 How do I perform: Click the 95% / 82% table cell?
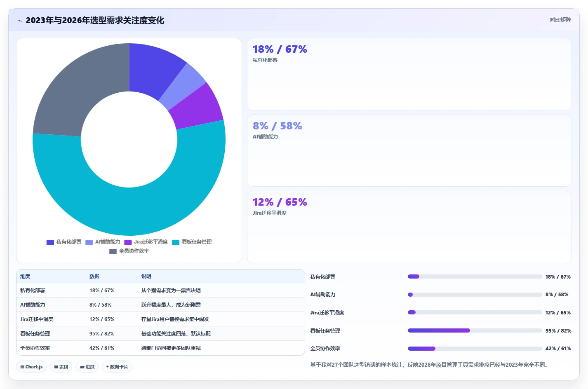pos(102,334)
